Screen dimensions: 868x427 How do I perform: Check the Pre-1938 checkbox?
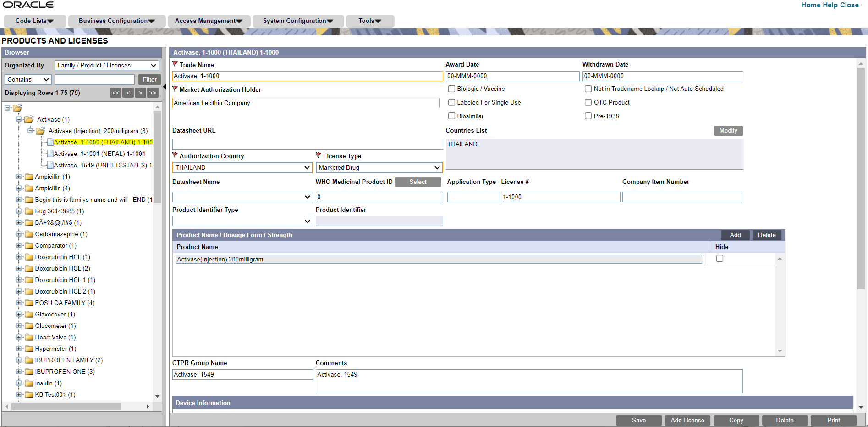588,116
